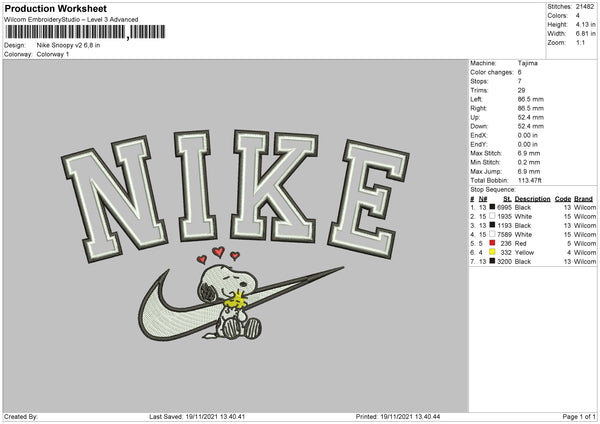Screen dimensions: 600x424
Task: Click the Width value 6.81 in
Action: 585,34
